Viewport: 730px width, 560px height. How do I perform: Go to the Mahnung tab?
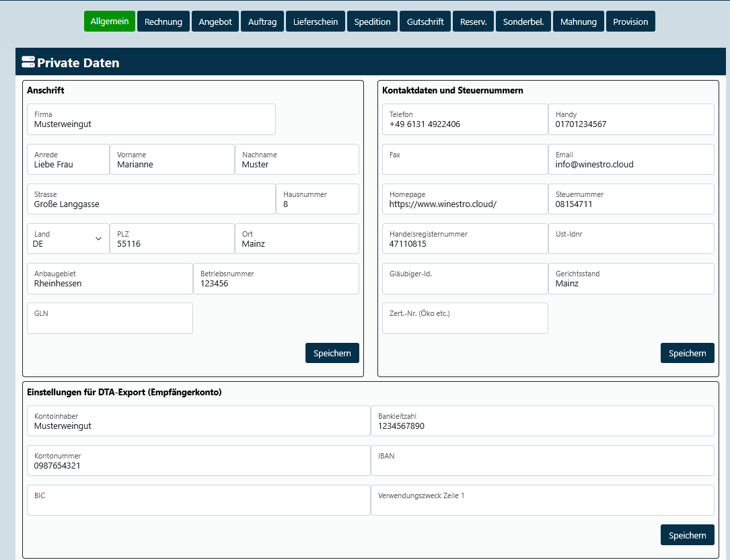(578, 22)
